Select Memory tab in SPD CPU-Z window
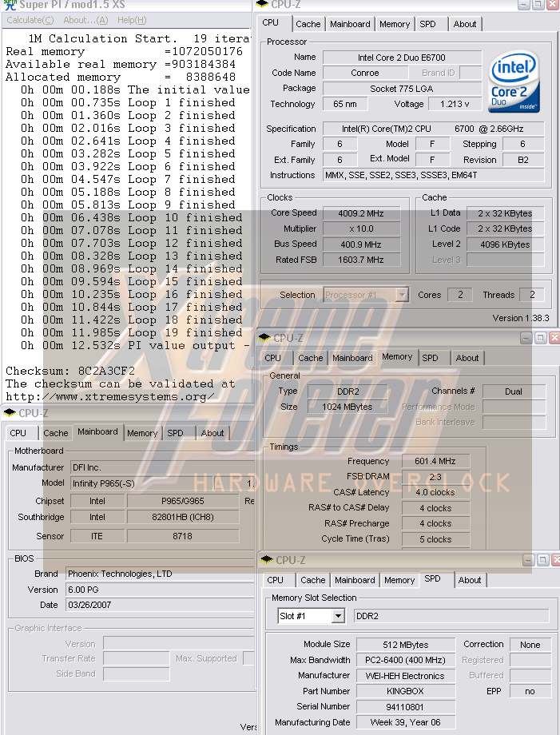 399,580
